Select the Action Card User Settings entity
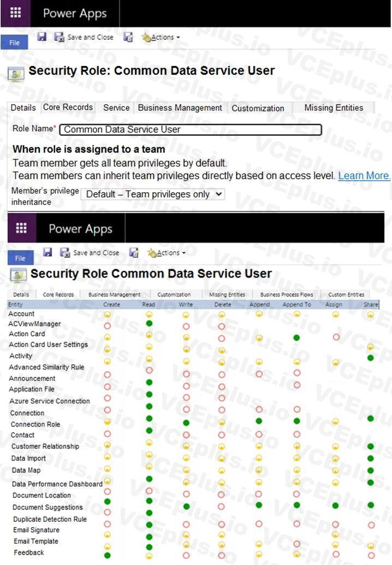Image resolution: width=392 pixels, height=565 pixels. coord(48,344)
